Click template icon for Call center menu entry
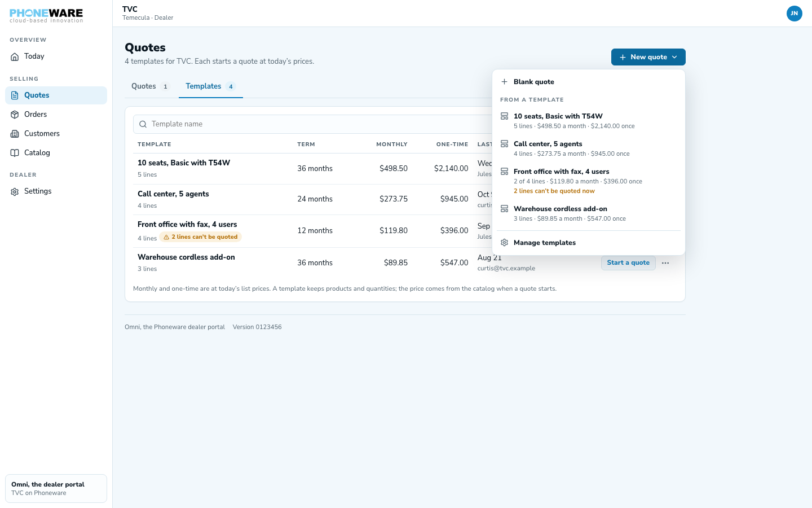 coord(505,144)
